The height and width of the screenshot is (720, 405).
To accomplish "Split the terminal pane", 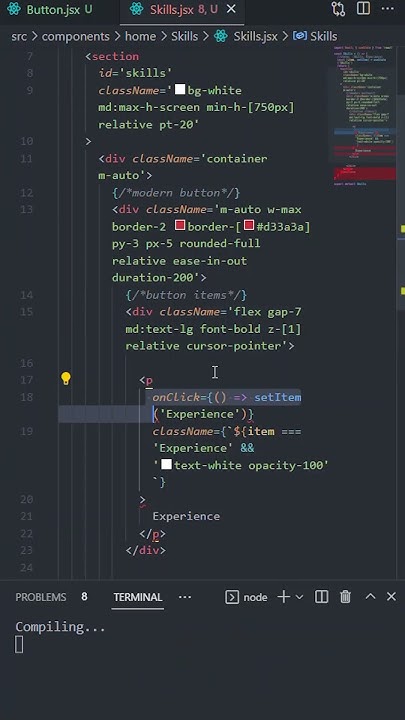I will (321, 597).
